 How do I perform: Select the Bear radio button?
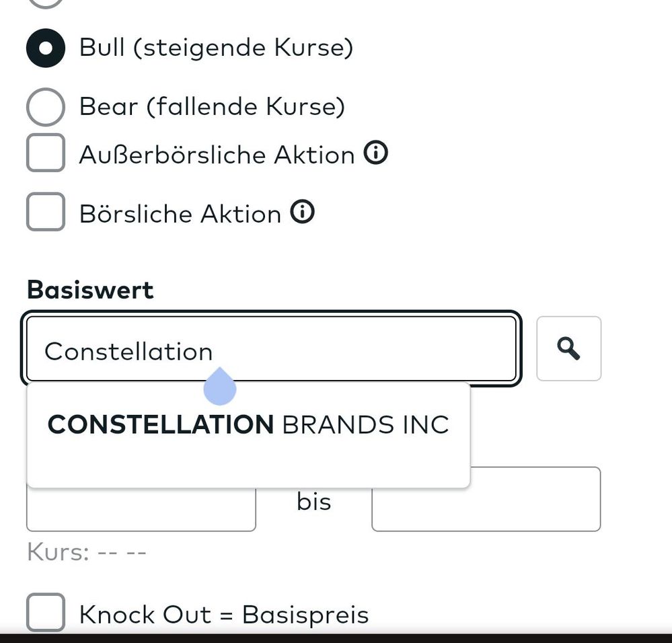46,106
